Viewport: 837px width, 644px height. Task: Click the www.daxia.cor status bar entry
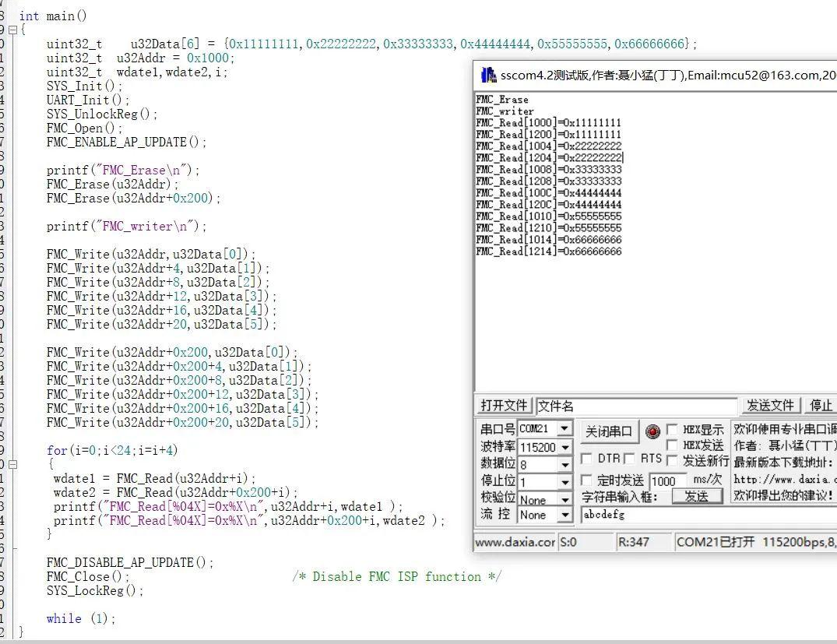(x=515, y=542)
